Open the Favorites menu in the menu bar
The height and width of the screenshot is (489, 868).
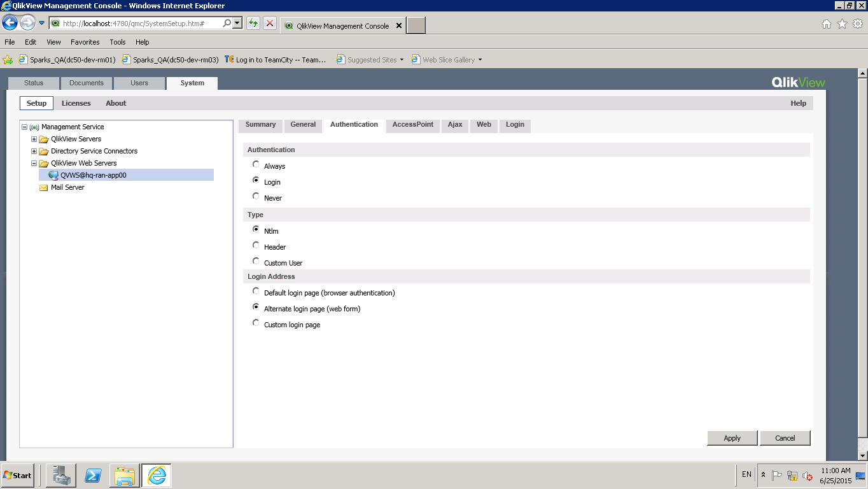click(x=85, y=42)
